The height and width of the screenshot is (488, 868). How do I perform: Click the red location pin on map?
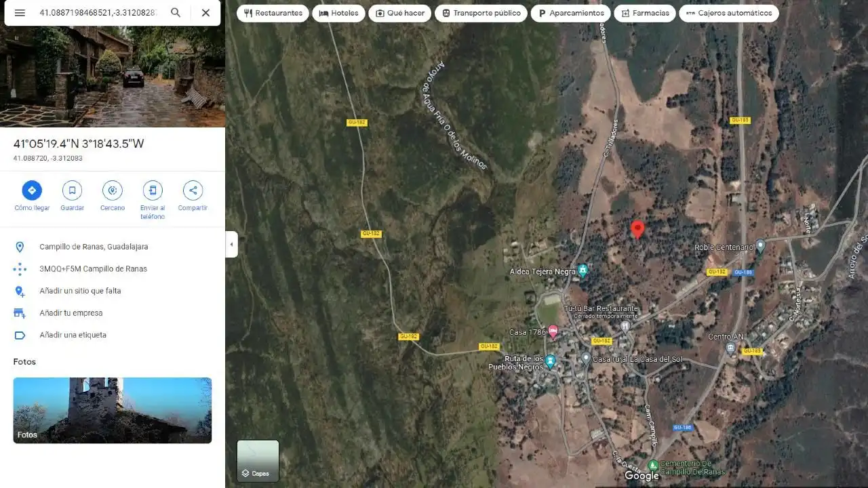point(637,230)
